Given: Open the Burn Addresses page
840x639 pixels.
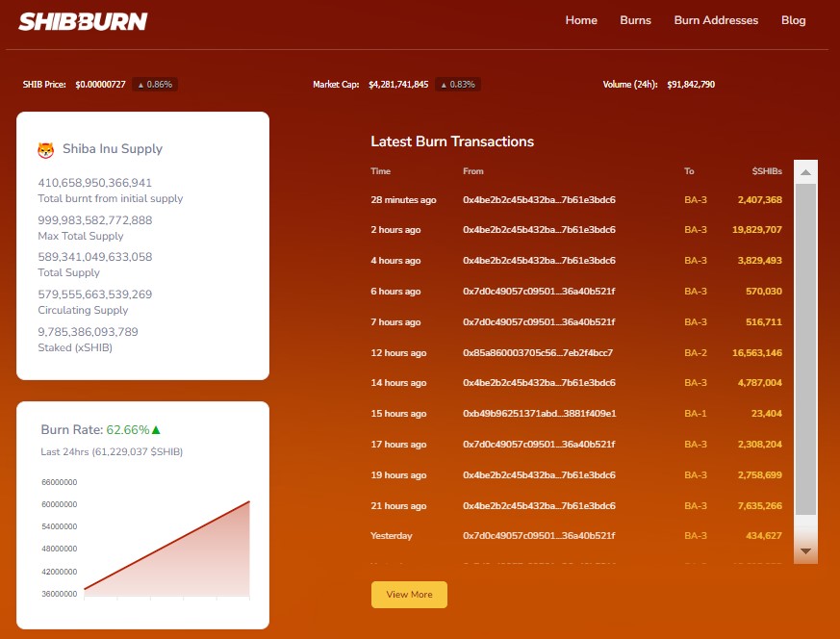Looking at the screenshot, I should tap(716, 20).
